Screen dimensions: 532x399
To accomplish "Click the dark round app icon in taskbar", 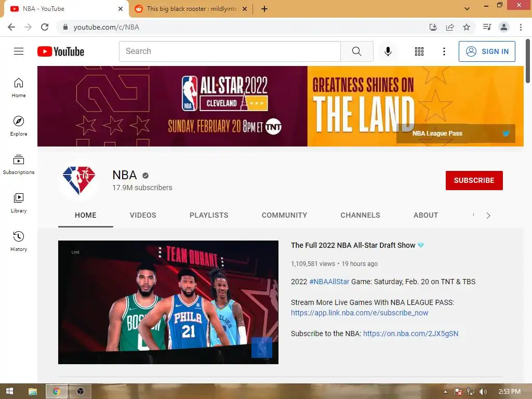I will (x=81, y=392).
